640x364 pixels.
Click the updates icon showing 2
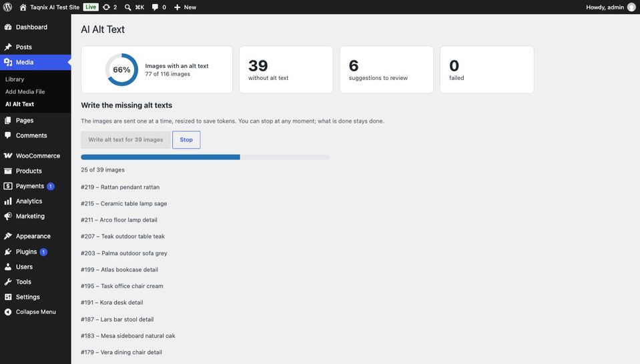[107, 7]
